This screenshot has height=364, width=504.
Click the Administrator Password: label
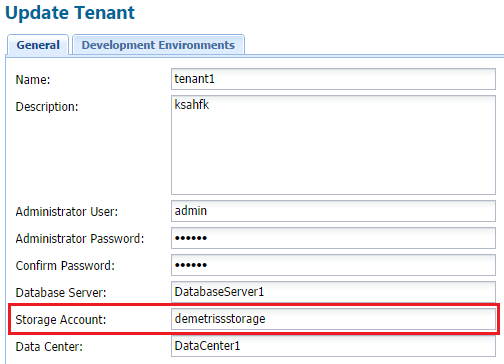pyautogui.click(x=80, y=239)
